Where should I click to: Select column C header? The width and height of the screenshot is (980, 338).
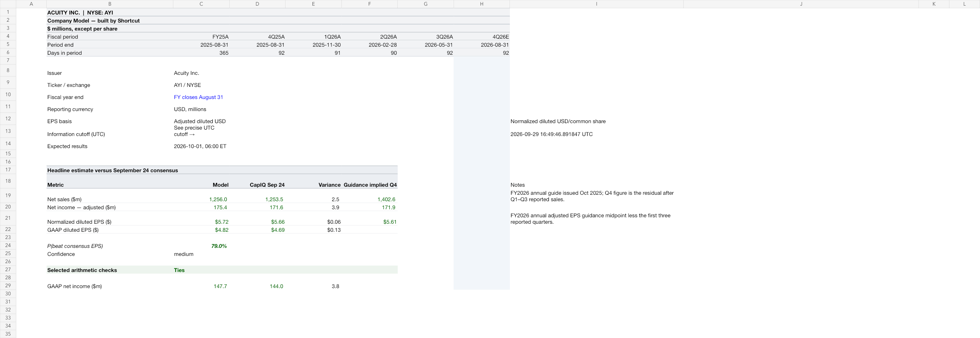click(201, 4)
